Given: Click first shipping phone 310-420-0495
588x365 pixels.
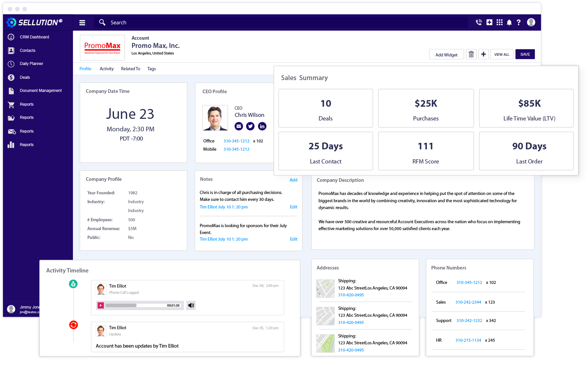Looking at the screenshot, I should tap(351, 295).
